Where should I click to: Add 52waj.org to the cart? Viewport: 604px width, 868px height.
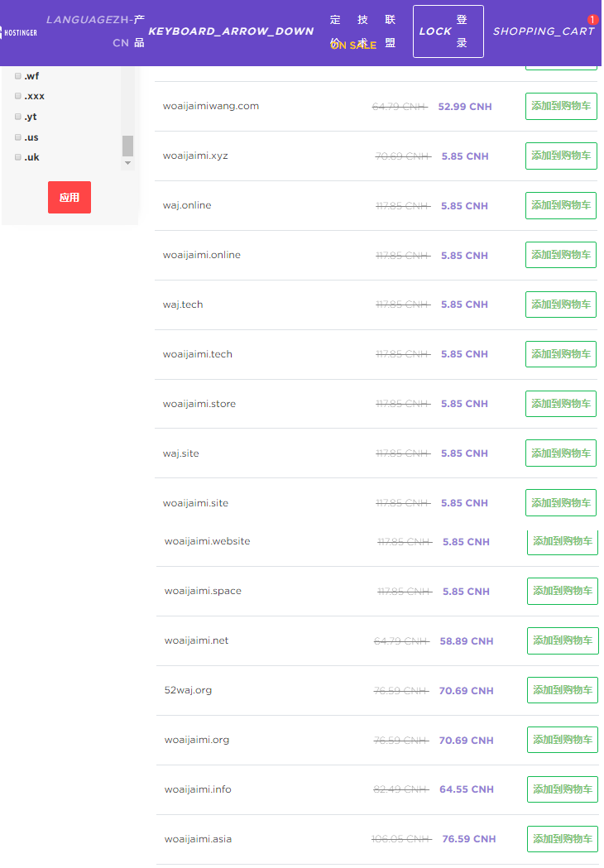click(563, 690)
